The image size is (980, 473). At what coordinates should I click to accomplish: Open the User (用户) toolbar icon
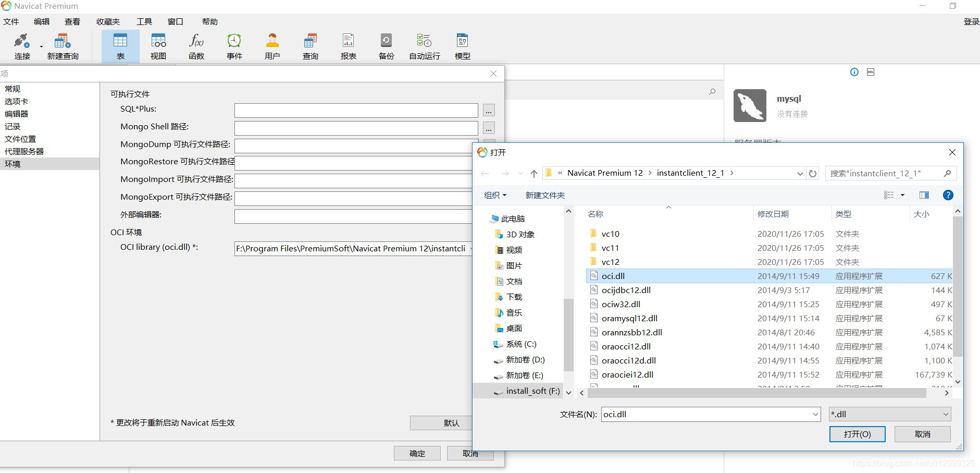click(x=272, y=46)
